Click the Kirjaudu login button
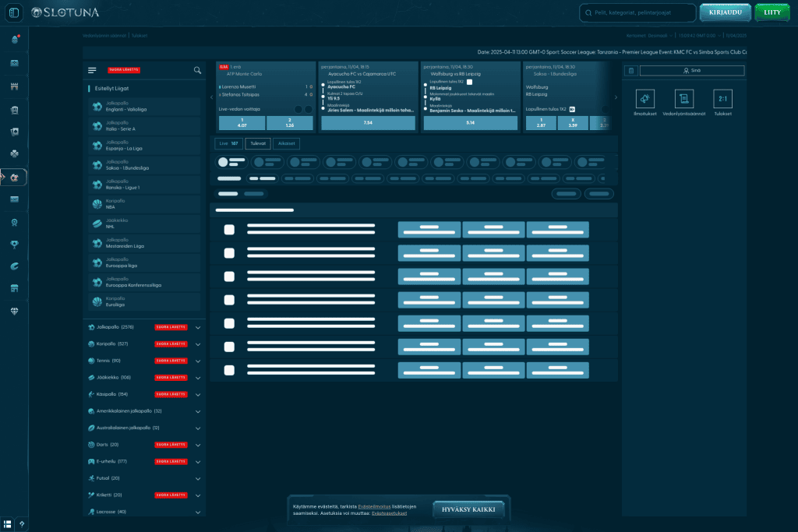This screenshot has height=532, width=798. [x=726, y=12]
